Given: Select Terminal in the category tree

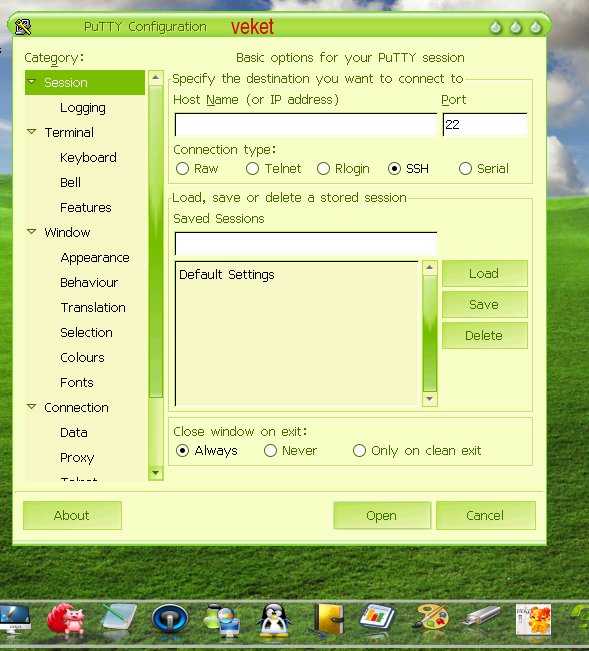Looking at the screenshot, I should pos(69,133).
